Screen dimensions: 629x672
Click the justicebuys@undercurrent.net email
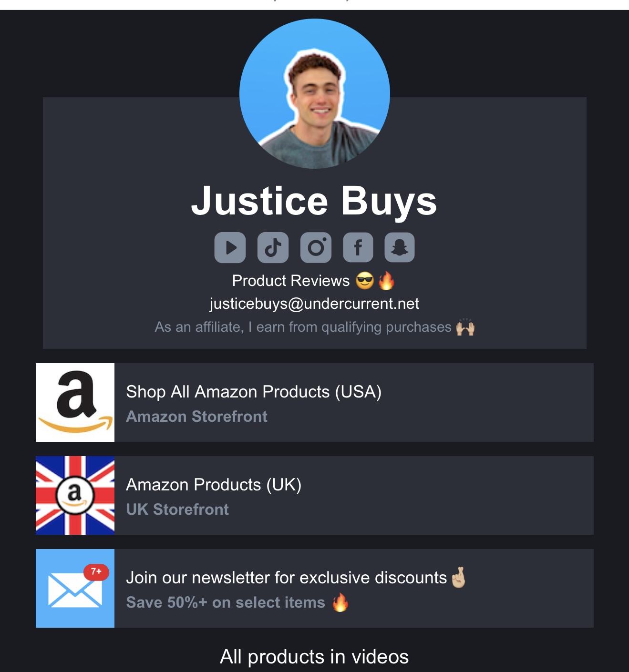point(314,304)
